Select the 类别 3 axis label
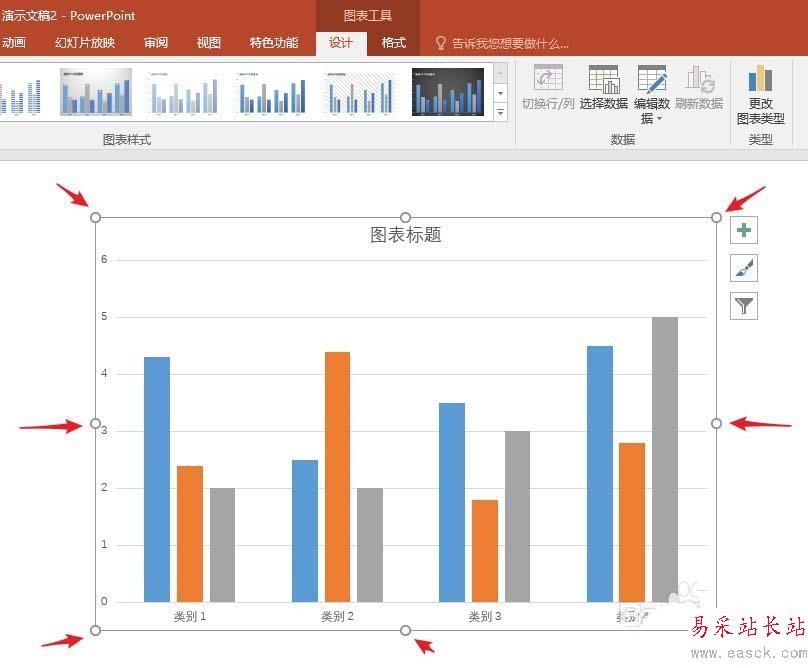Screen dimensions: 808x668 click(x=484, y=616)
